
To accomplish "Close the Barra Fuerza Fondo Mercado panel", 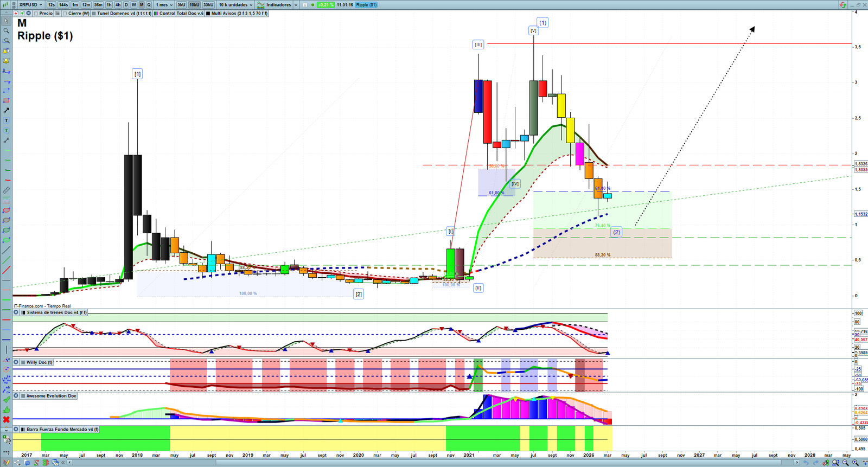I will (16, 430).
